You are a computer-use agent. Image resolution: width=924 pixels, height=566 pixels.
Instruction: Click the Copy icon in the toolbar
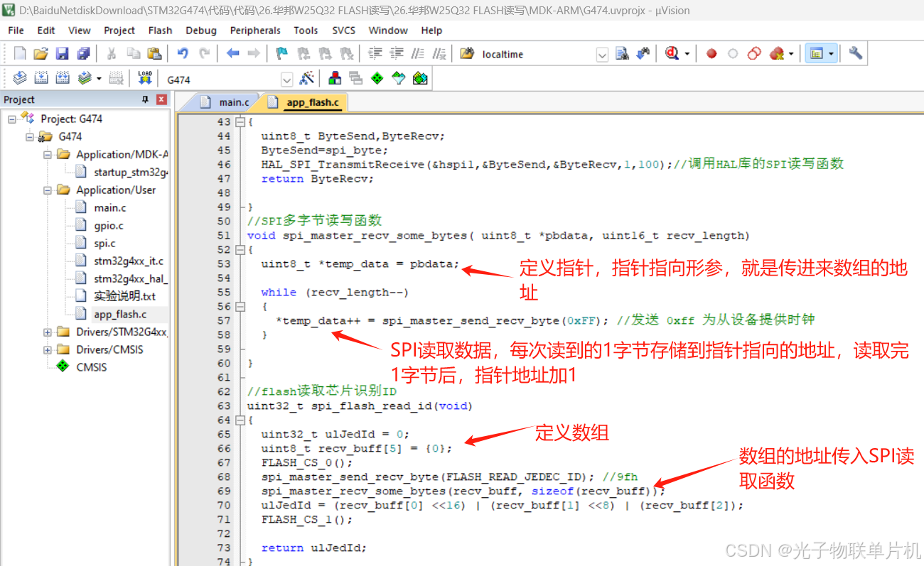point(133,54)
